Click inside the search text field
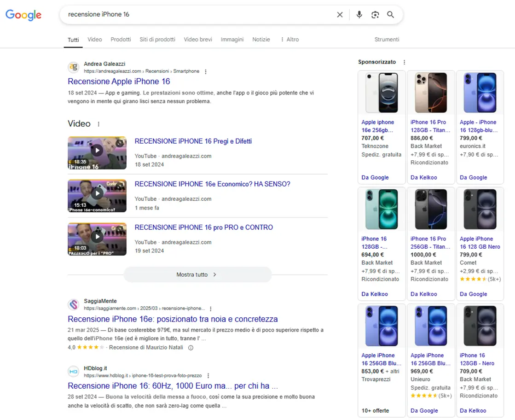Screen dimensions: 515x420 coord(197,14)
